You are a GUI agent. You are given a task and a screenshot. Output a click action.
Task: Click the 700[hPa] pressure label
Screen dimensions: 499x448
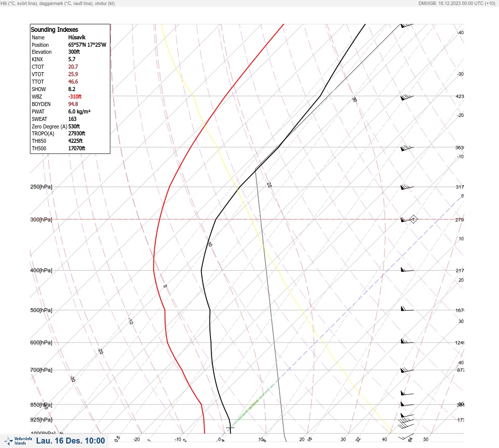click(41, 370)
